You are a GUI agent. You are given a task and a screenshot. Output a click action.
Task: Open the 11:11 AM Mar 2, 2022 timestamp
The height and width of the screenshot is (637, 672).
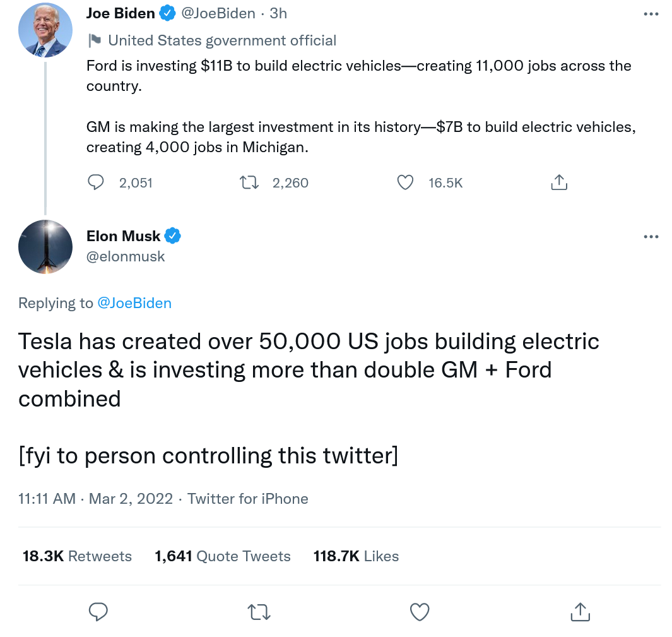tap(95, 499)
